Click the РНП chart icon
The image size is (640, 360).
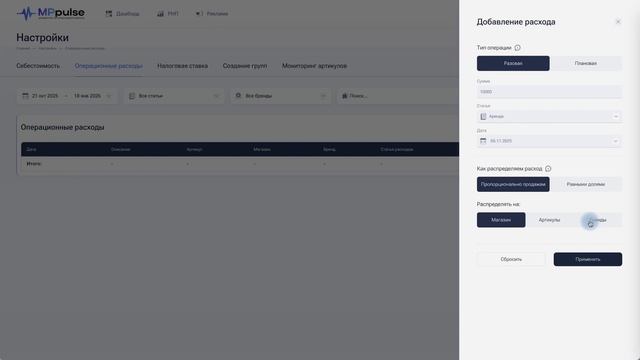tap(160, 14)
